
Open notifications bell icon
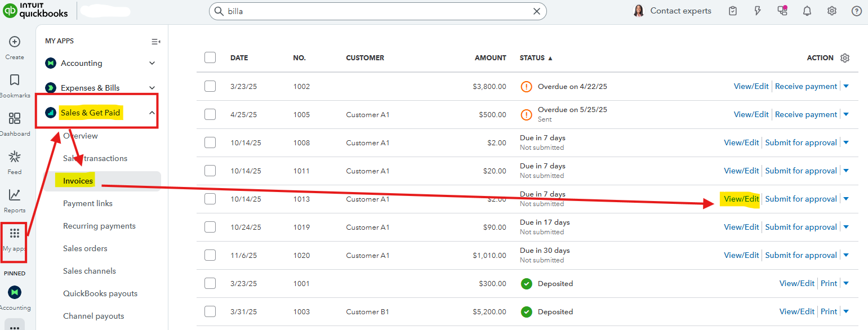(x=807, y=11)
